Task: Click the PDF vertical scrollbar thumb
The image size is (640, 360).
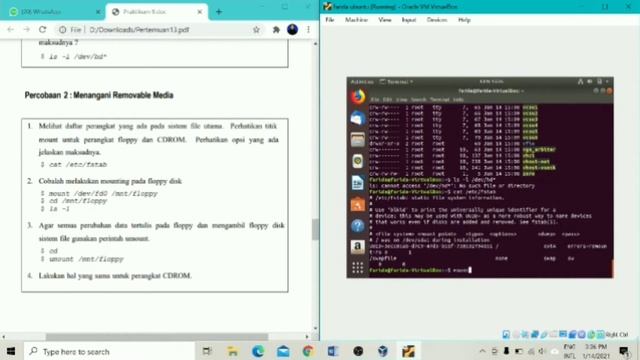Action: [315, 229]
